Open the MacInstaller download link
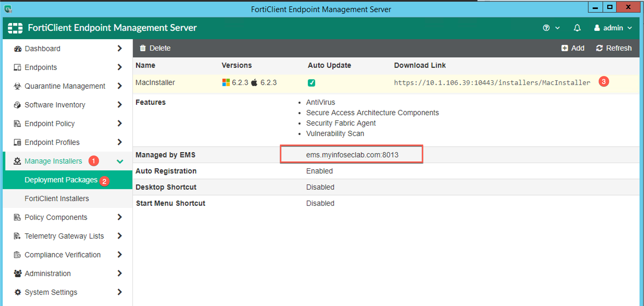The width and height of the screenshot is (644, 306). coord(492,83)
